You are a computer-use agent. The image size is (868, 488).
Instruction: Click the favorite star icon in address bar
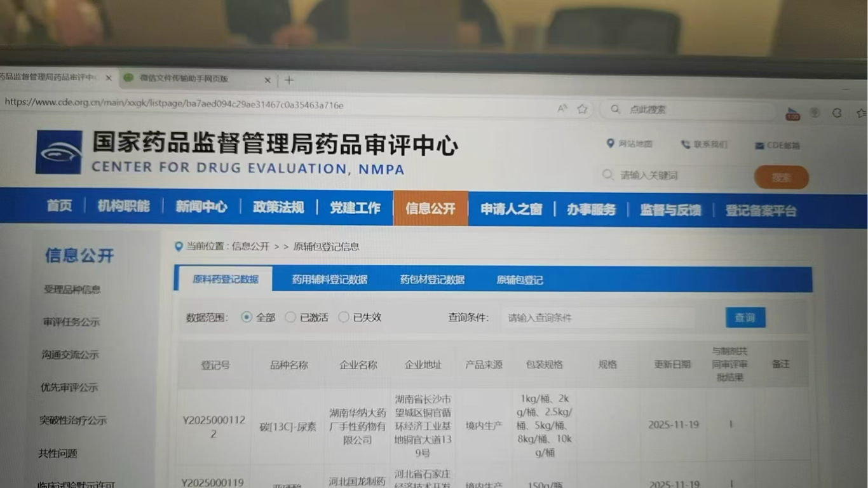[582, 109]
